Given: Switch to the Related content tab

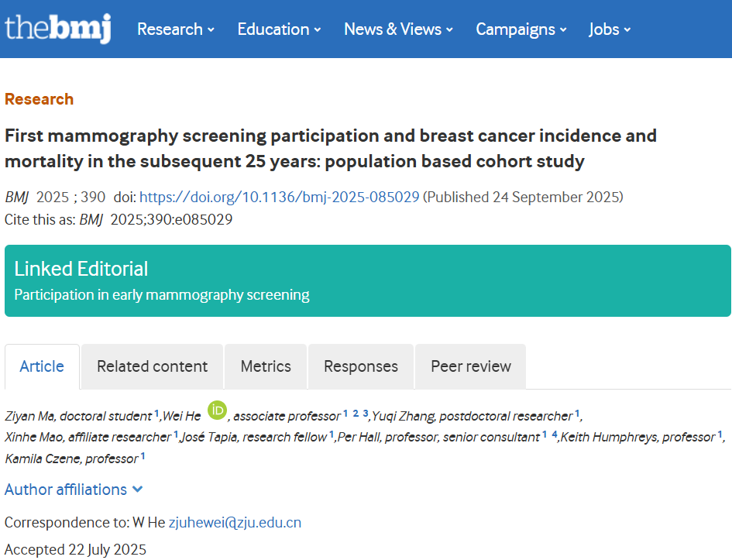Looking at the screenshot, I should coord(152,366).
